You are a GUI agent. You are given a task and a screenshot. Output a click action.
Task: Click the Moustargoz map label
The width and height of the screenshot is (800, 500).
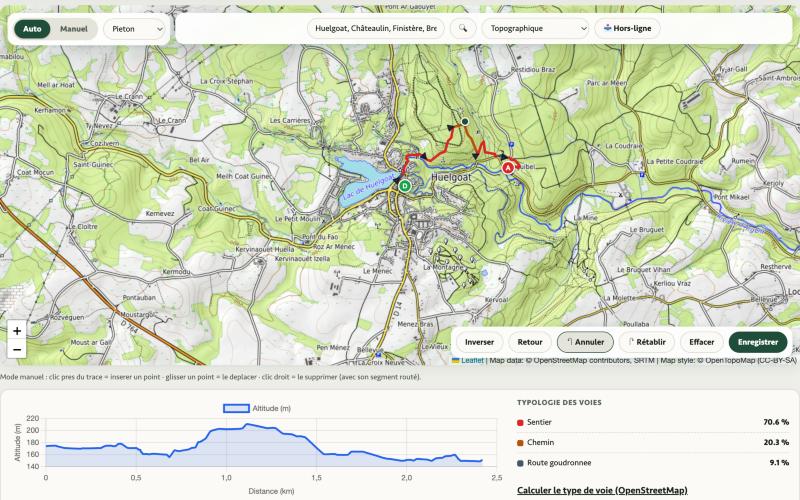[x=137, y=315]
